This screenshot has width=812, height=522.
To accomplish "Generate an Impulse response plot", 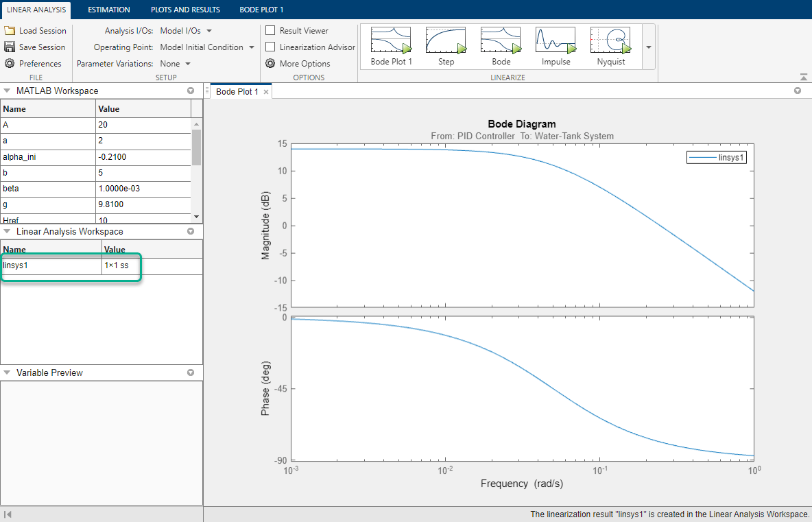I will pos(556,41).
